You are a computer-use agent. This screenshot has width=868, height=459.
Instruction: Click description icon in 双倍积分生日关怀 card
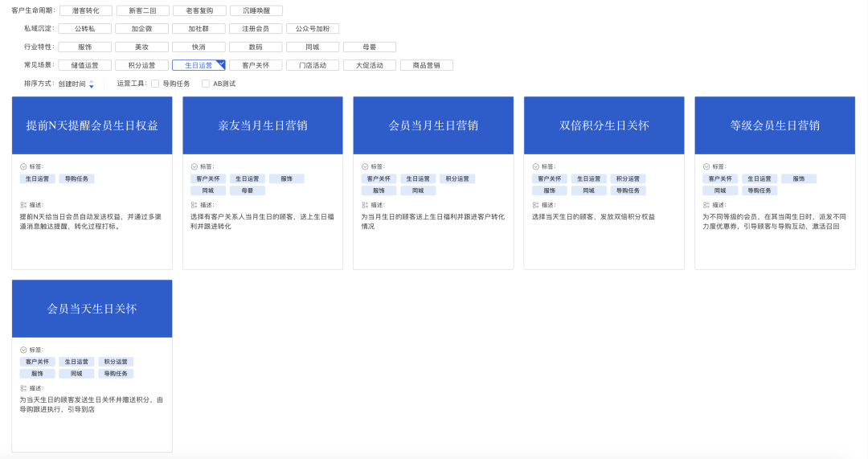[x=536, y=205]
